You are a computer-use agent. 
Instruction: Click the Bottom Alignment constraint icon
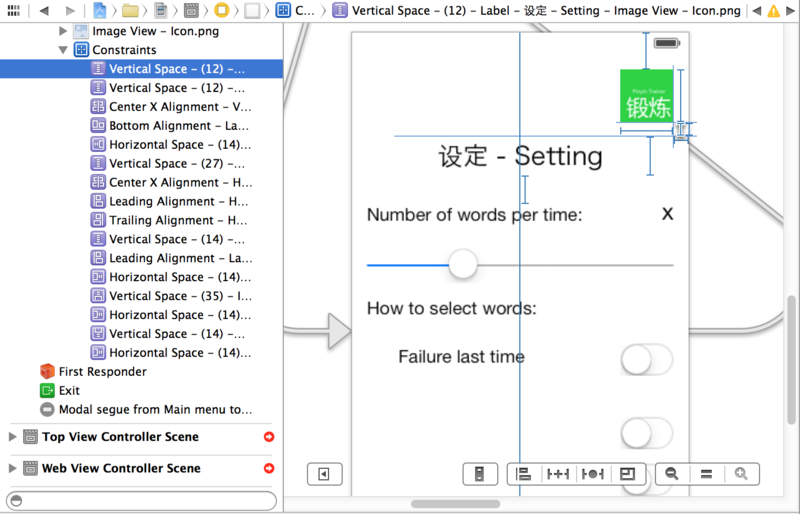[97, 126]
